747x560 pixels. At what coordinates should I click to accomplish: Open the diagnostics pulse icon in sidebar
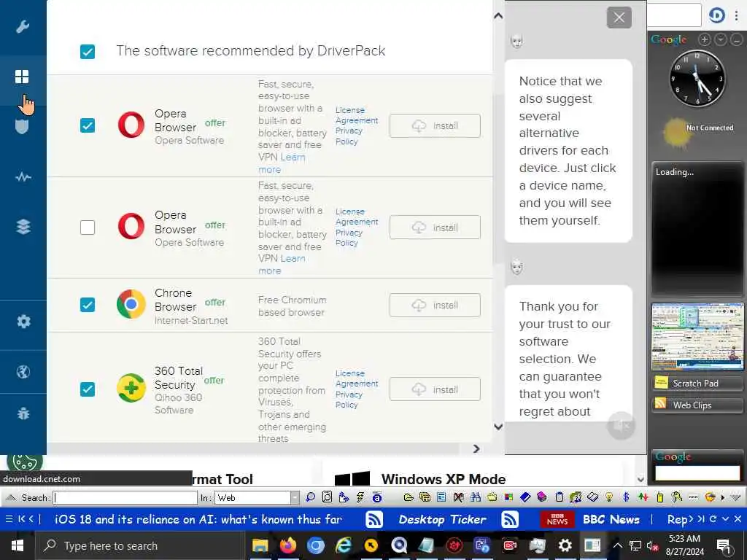click(x=23, y=178)
